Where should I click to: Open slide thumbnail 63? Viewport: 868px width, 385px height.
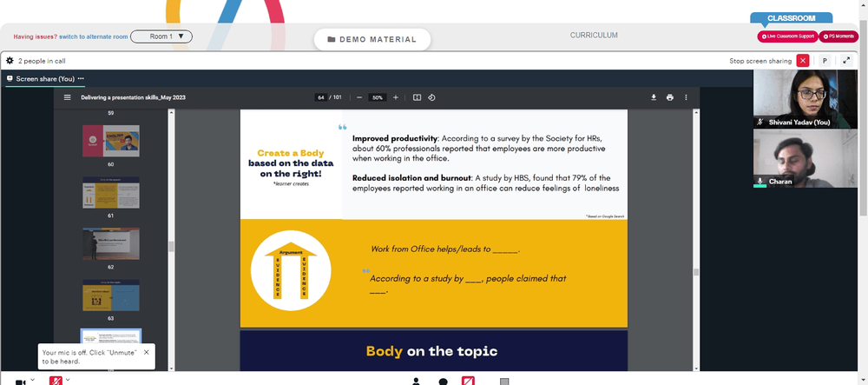(x=111, y=295)
